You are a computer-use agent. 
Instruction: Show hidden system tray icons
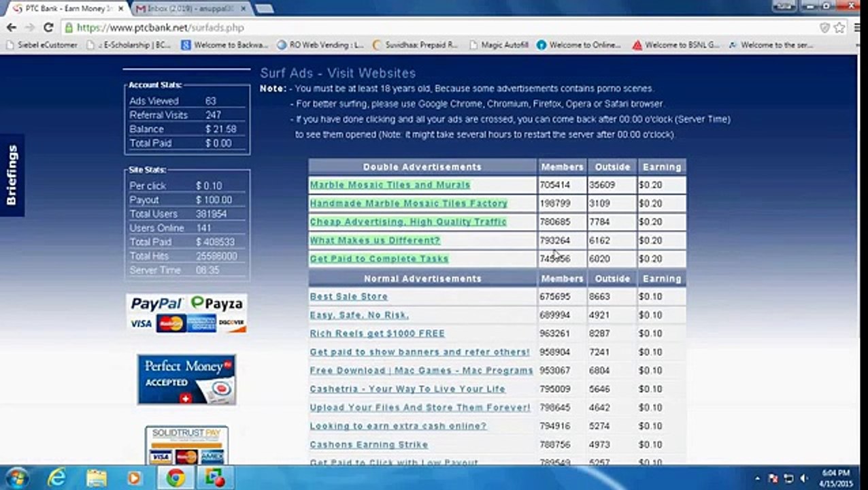click(x=758, y=478)
